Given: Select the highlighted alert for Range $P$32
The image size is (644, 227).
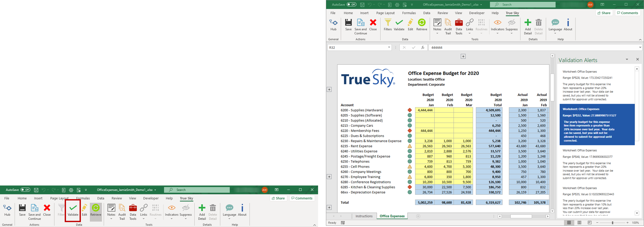Looking at the screenshot, I should (597, 125).
